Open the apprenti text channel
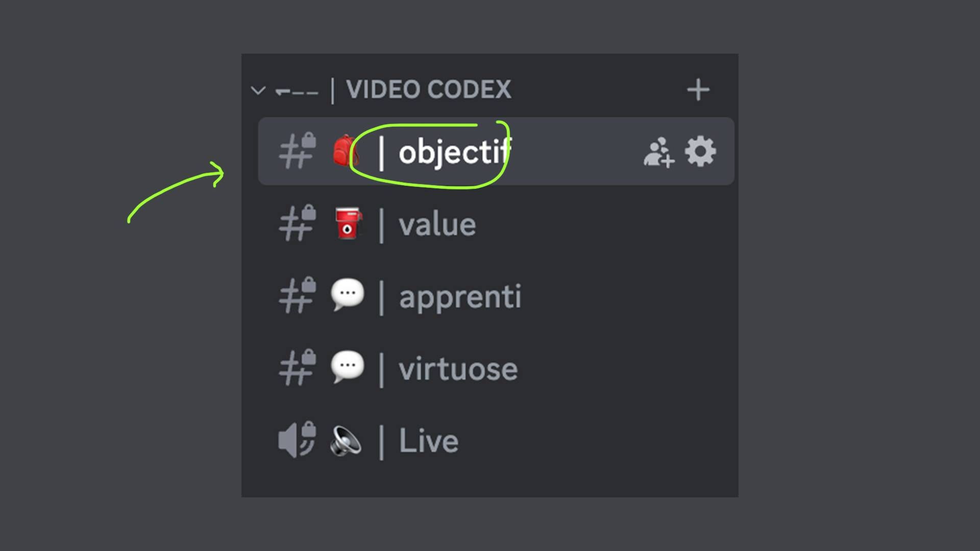Image resolution: width=980 pixels, height=551 pixels. [x=459, y=297]
